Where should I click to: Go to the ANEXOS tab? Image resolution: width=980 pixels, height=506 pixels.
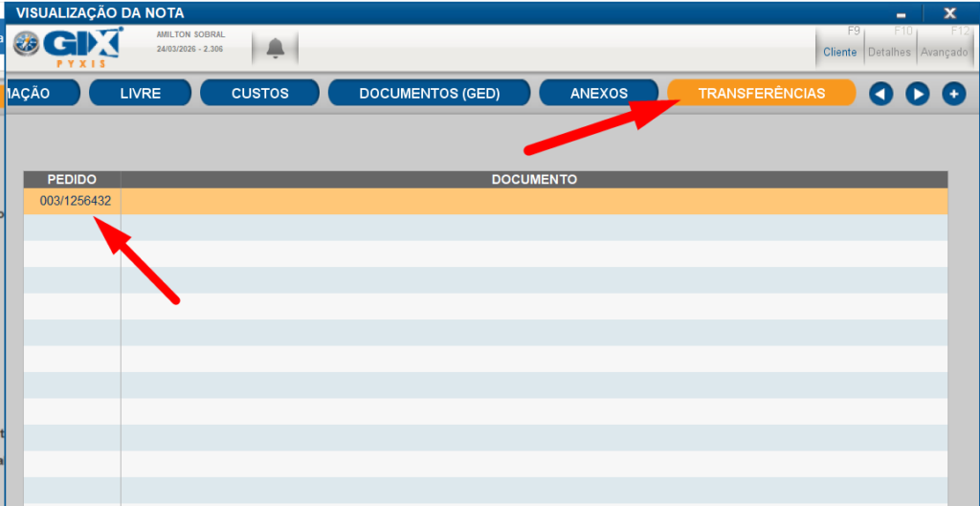coord(598,94)
